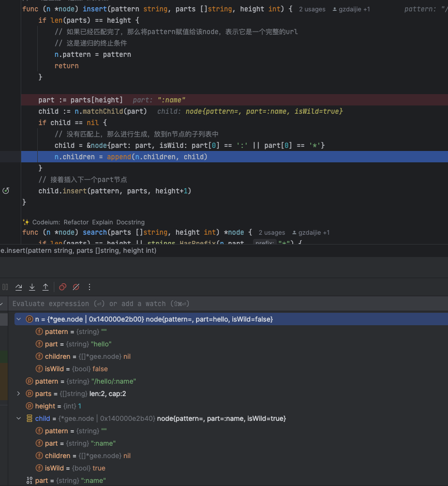Screen dimensions: 448x486
Task: Click the gzdaijie +1 author hint for search
Action: (x=311, y=233)
